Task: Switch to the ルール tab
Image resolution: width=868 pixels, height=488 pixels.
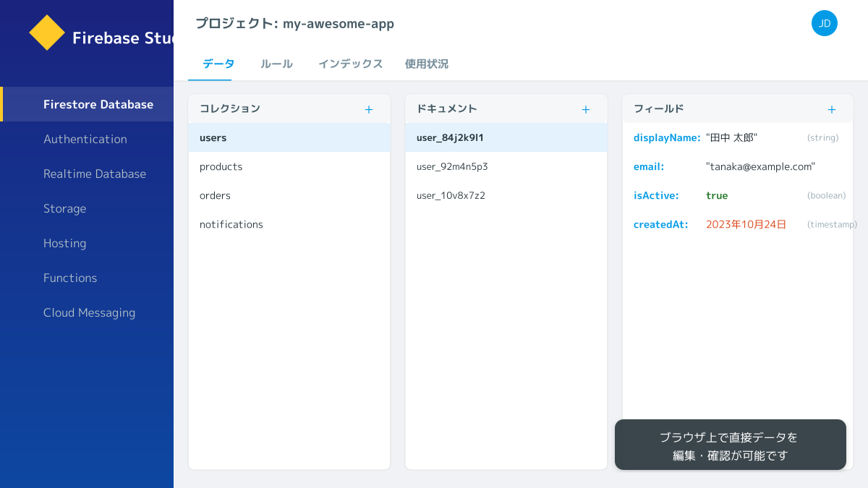Action: [276, 64]
